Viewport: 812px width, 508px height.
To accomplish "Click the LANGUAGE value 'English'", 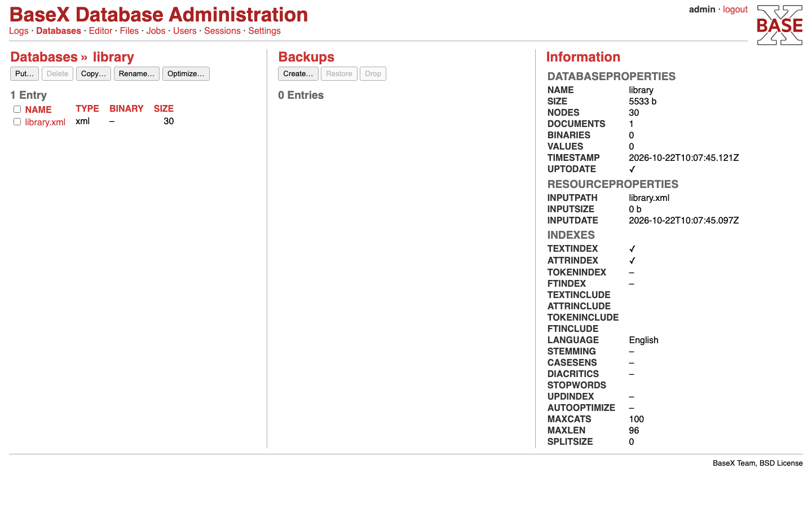I will 643,340.
